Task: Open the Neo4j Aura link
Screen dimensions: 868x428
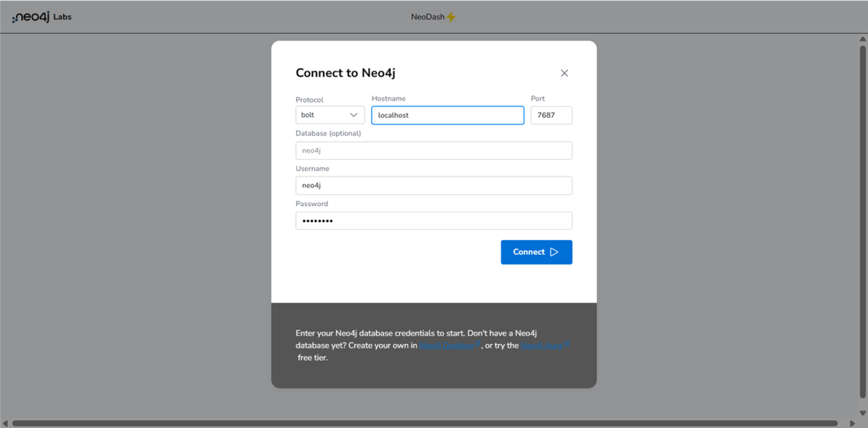Action: pyautogui.click(x=545, y=346)
